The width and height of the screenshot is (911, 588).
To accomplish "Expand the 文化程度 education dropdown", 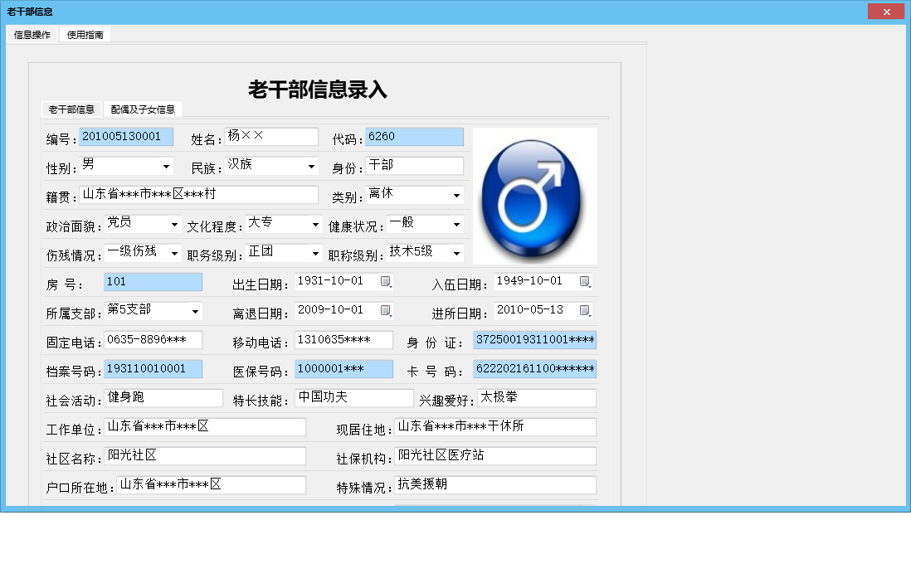I will coord(316,224).
